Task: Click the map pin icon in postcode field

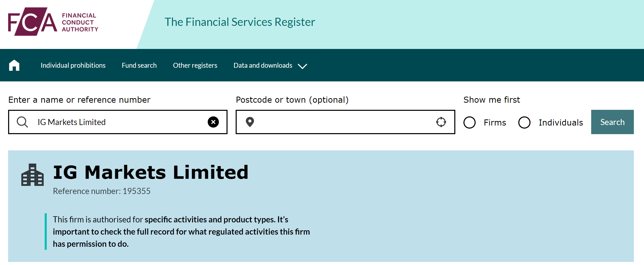Action: pyautogui.click(x=250, y=122)
